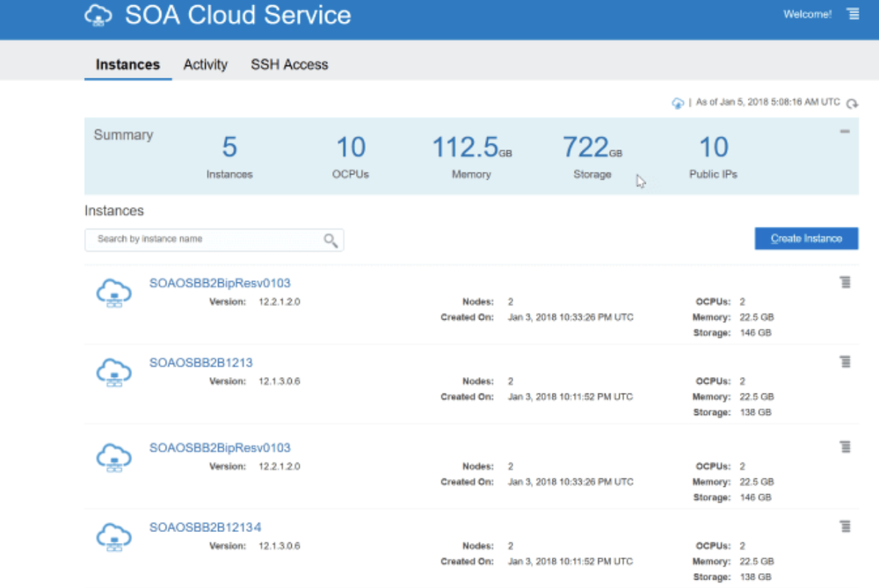The image size is (879, 588).
Task: Click the search magnifier icon
Action: point(331,240)
